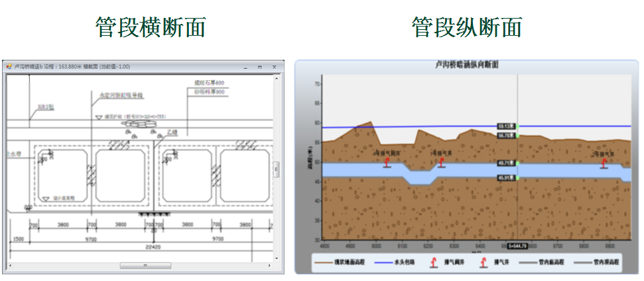
Task: Click the horizontal scrollbar right arrow
Action: click(x=270, y=266)
